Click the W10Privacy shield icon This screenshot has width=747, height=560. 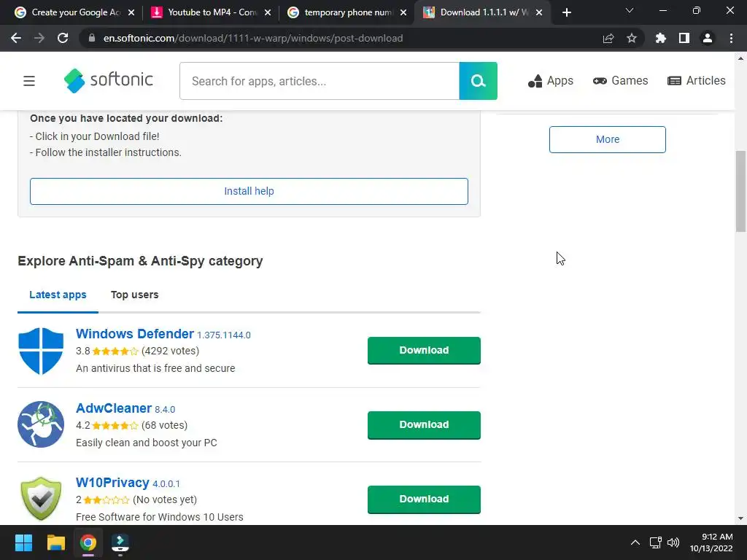pyautogui.click(x=41, y=499)
